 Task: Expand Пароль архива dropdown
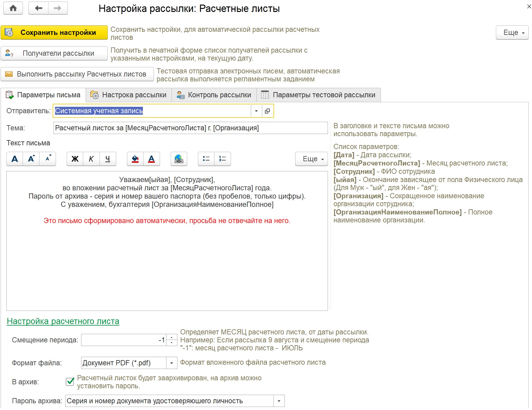point(279,401)
